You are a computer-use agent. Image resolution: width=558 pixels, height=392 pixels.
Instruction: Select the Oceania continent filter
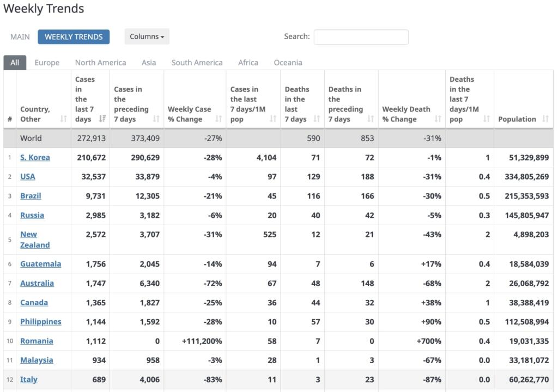coord(288,62)
